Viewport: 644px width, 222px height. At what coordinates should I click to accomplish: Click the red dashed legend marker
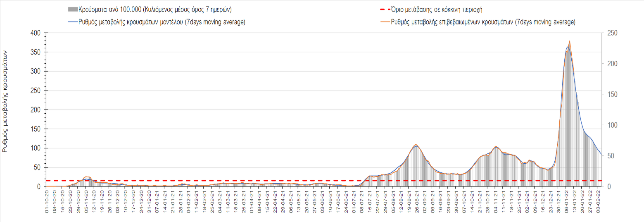pyautogui.click(x=384, y=10)
